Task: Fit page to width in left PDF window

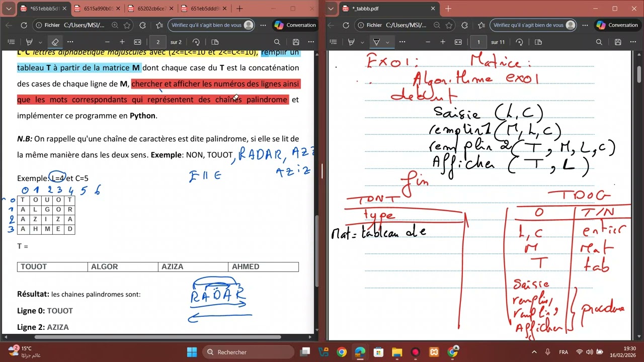Action: click(x=137, y=42)
